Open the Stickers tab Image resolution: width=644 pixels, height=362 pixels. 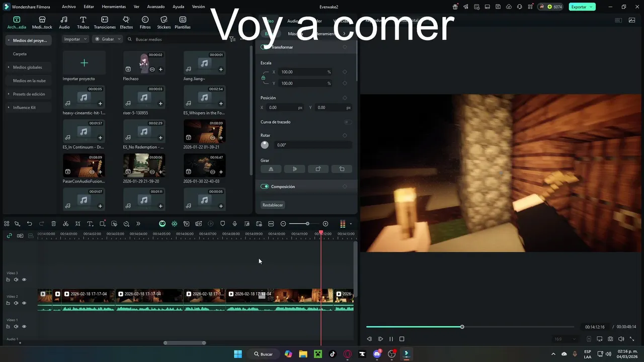point(164,23)
